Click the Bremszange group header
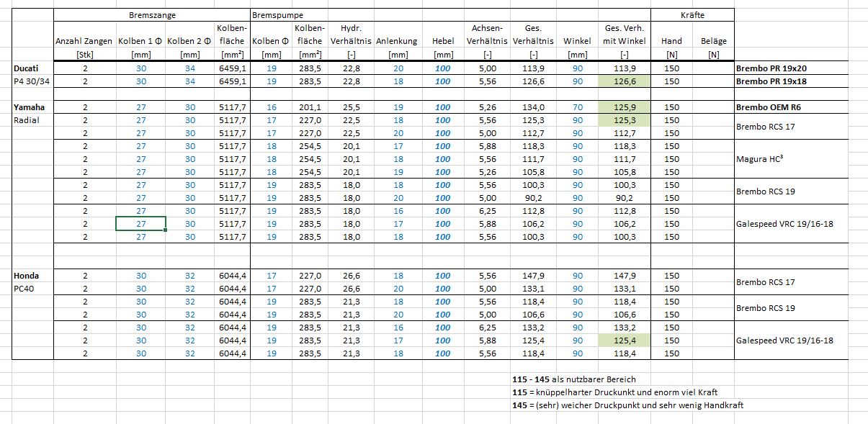Screen dimensions: 868x424 click(151, 14)
